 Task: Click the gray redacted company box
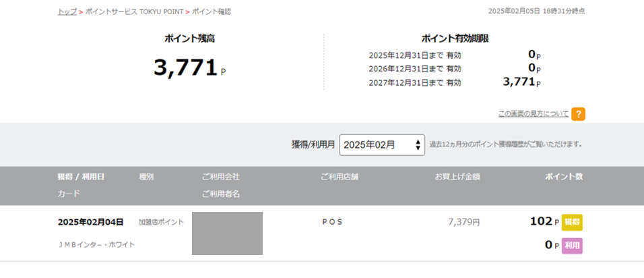click(x=227, y=233)
